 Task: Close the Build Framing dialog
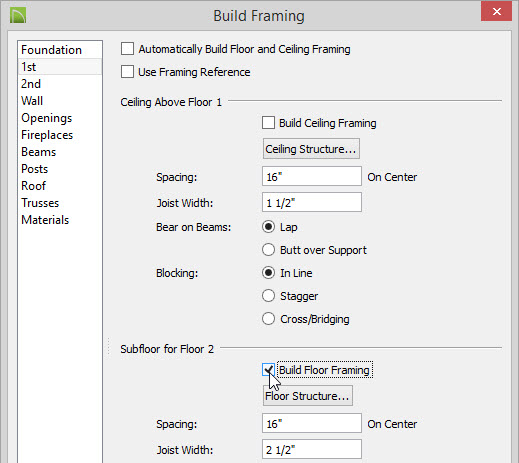coord(496,12)
